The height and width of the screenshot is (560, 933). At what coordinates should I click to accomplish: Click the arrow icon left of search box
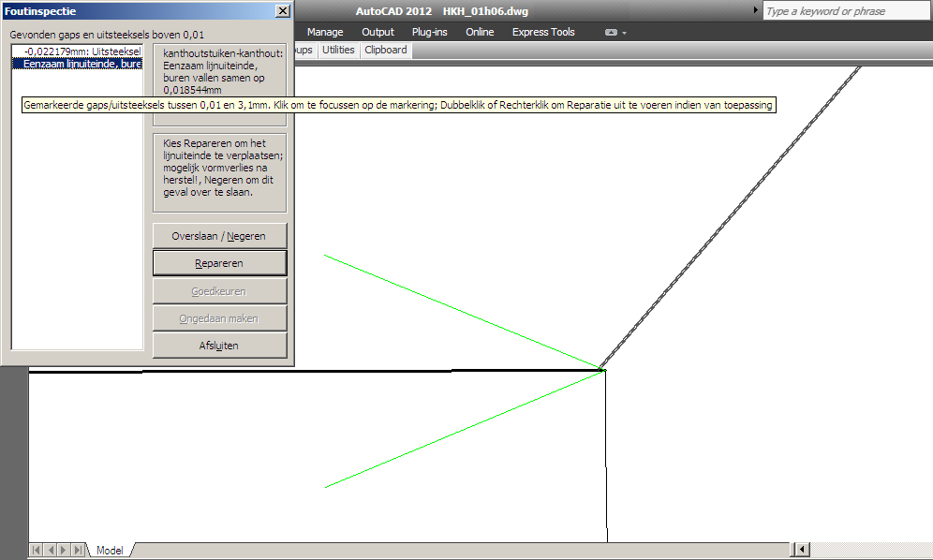click(x=756, y=11)
